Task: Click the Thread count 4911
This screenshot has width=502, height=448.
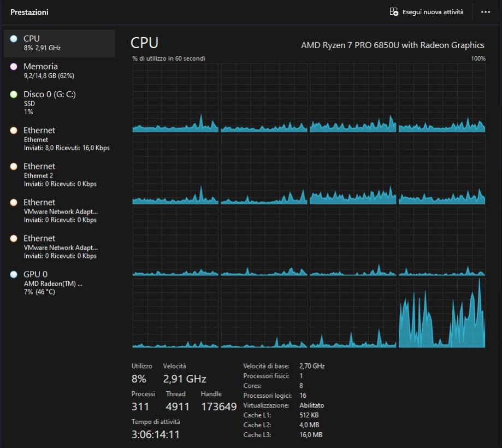Action: [x=178, y=406]
